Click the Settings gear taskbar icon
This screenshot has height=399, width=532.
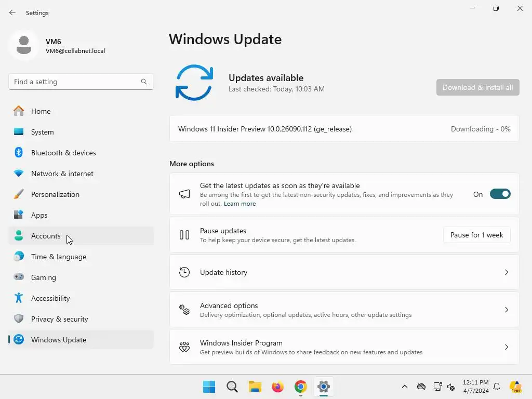coord(323,387)
